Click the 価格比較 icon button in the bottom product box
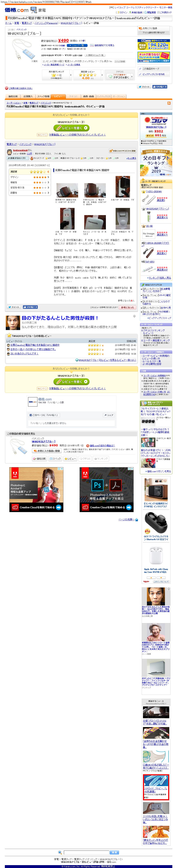The width and height of the screenshot is (177, 868). point(39,459)
